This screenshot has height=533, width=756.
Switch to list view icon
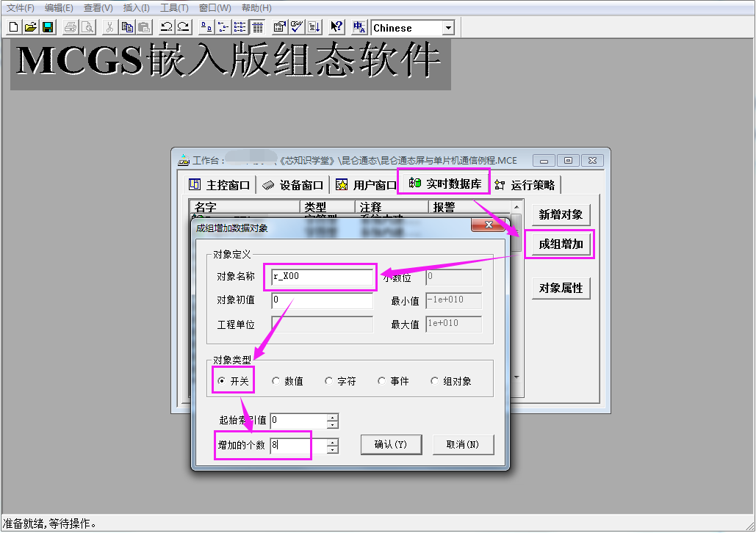[240, 27]
